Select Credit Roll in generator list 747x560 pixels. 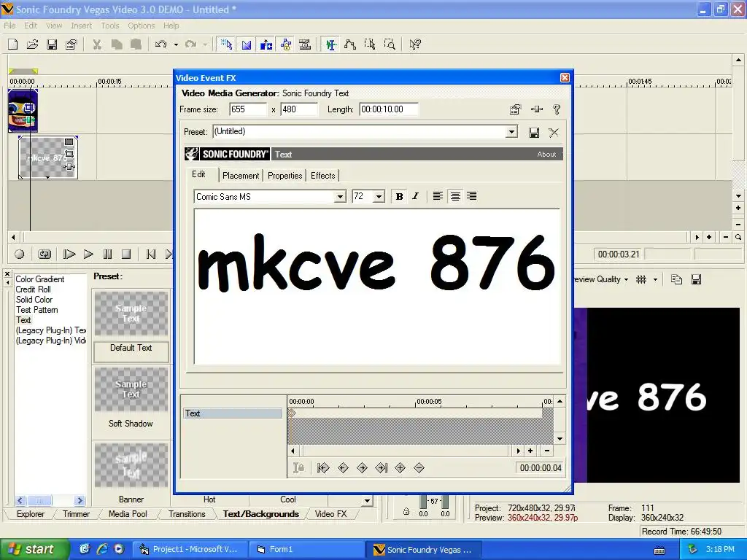coord(33,289)
